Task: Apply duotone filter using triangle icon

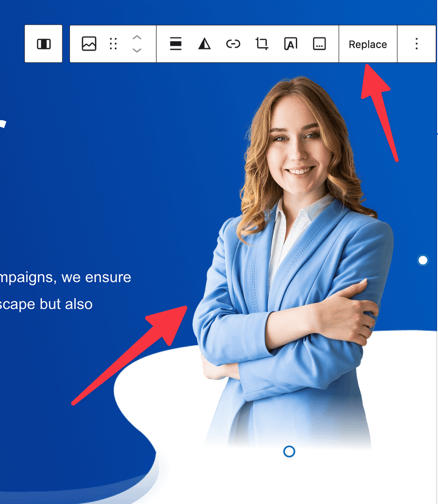Action: click(x=204, y=44)
